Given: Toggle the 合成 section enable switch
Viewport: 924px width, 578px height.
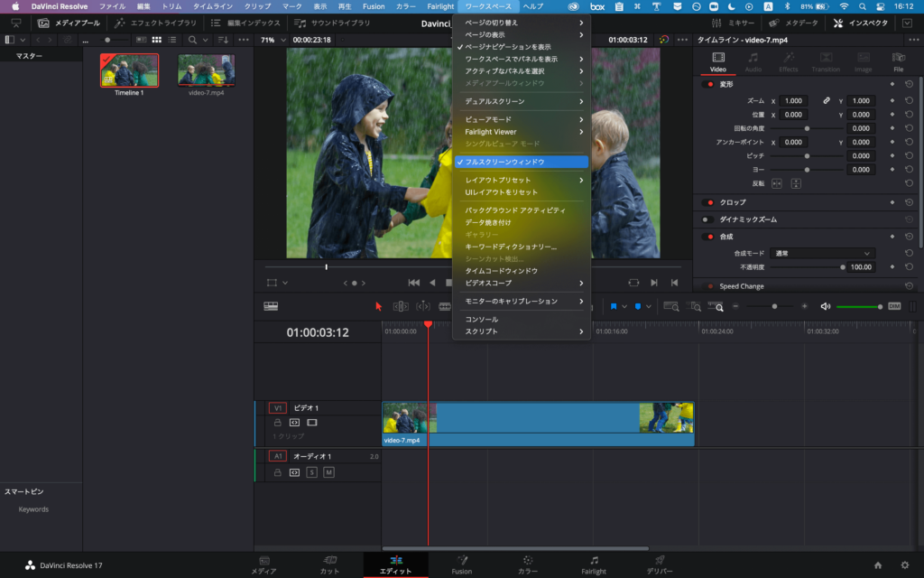Looking at the screenshot, I should [x=707, y=237].
